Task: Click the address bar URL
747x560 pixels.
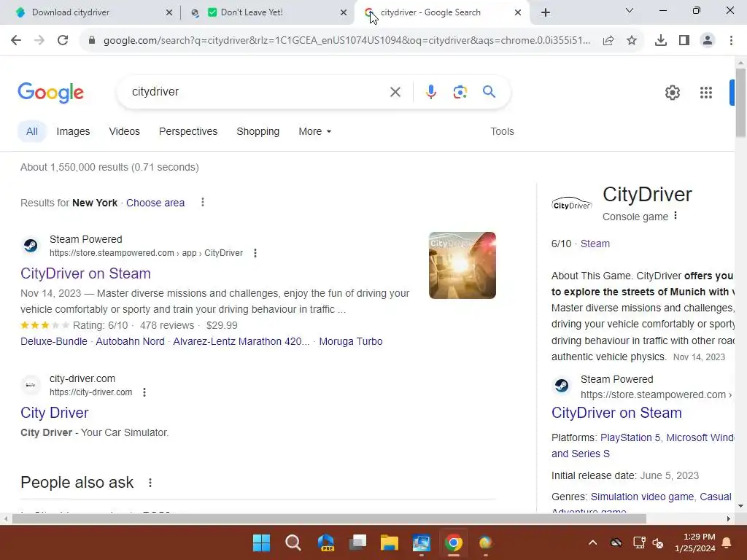Action: pyautogui.click(x=347, y=41)
